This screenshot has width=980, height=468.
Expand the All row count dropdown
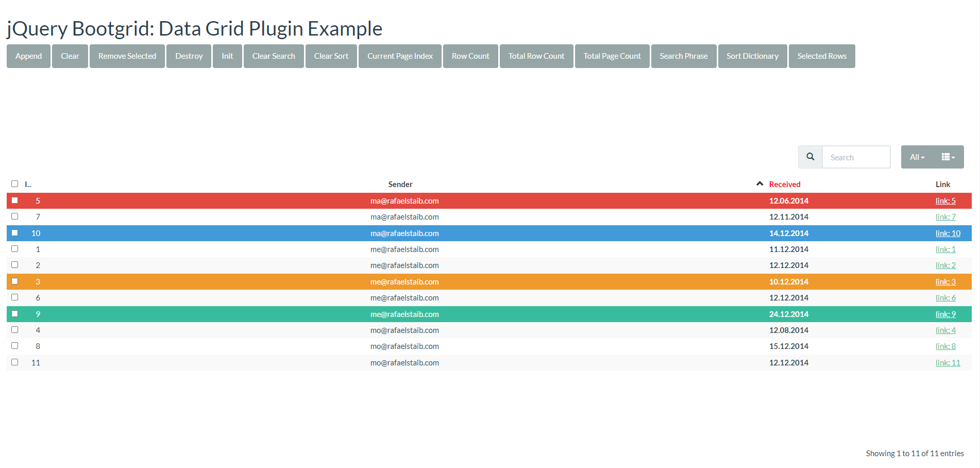917,157
